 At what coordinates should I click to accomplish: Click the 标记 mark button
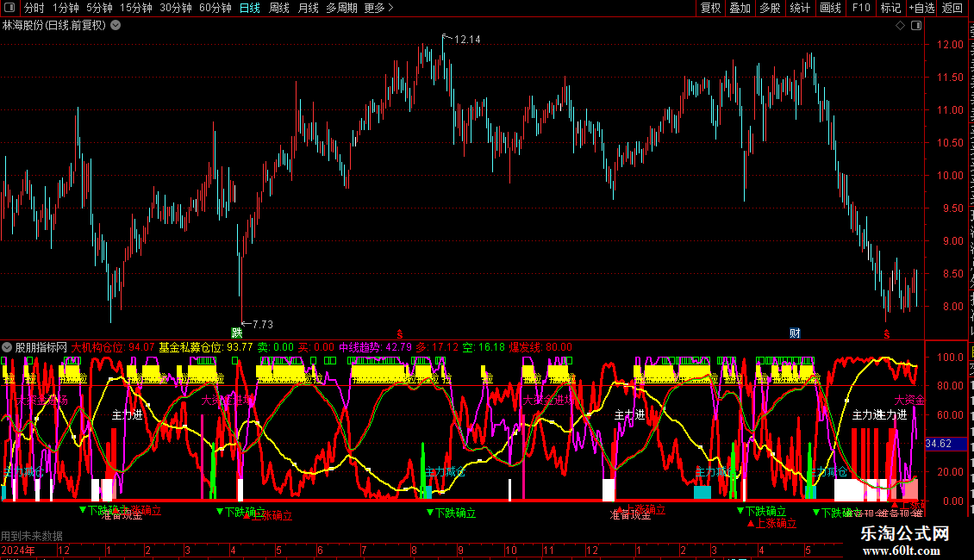click(890, 8)
